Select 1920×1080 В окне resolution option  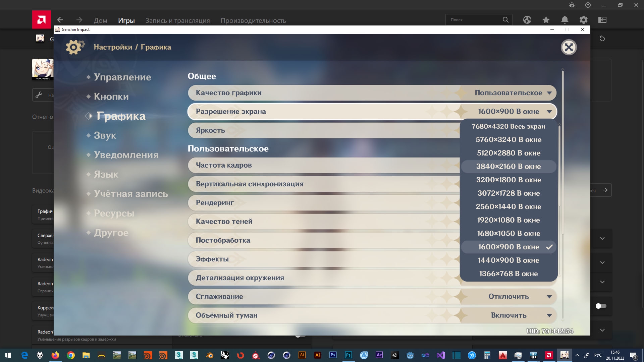click(x=508, y=220)
